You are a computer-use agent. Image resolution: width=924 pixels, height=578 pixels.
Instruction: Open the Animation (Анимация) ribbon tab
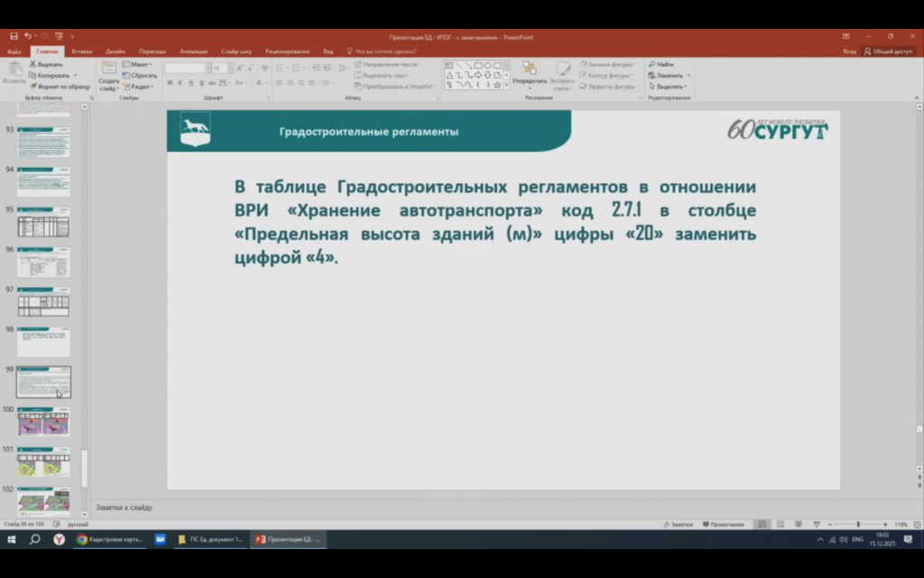[193, 51]
